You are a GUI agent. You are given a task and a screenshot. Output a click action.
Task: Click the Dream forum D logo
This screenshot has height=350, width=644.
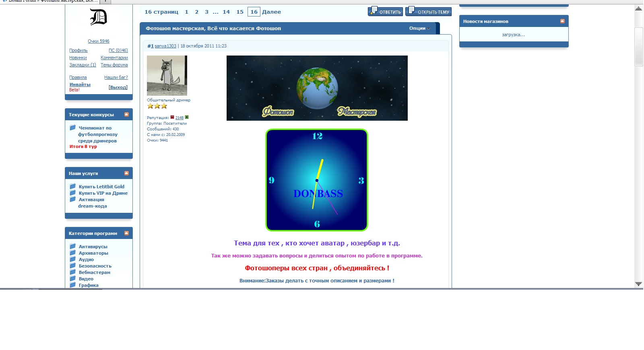point(98,17)
